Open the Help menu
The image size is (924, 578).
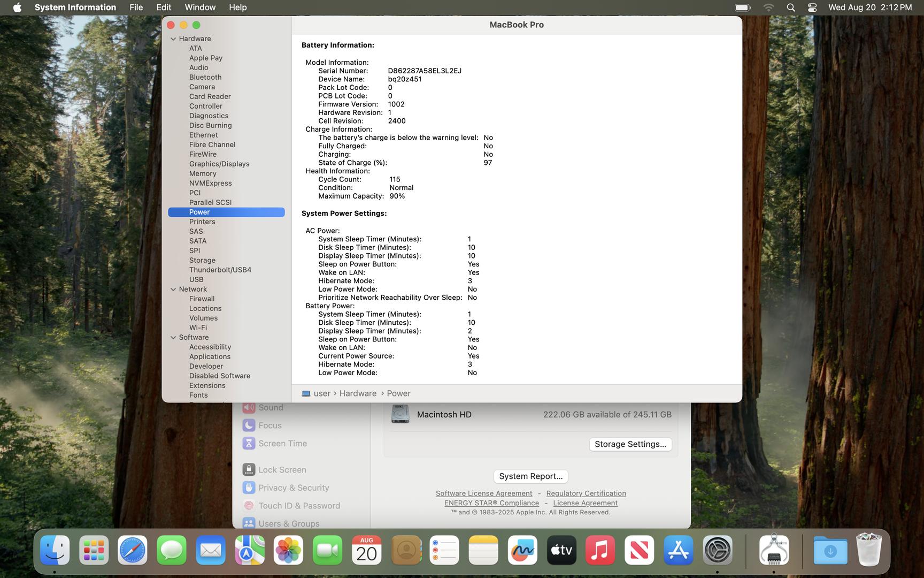238,7
